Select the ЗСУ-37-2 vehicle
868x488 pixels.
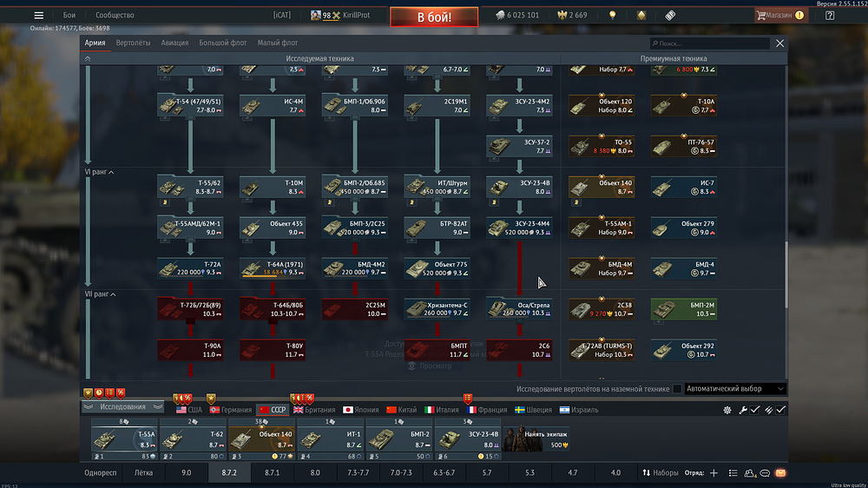519,146
